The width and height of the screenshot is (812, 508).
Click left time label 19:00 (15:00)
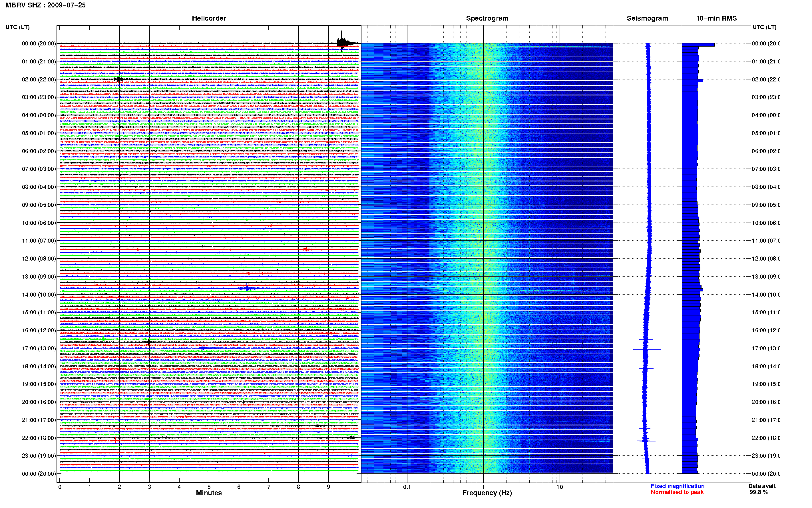39,384
